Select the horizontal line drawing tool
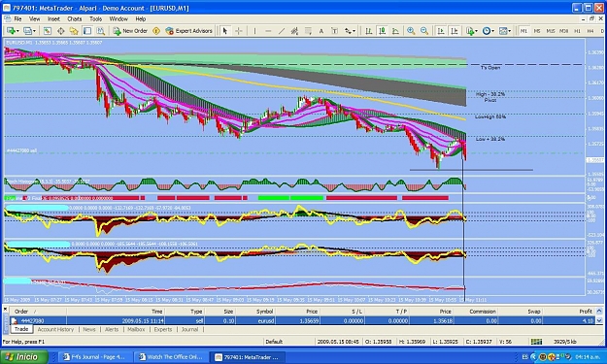The width and height of the screenshot is (607, 364). (x=268, y=31)
